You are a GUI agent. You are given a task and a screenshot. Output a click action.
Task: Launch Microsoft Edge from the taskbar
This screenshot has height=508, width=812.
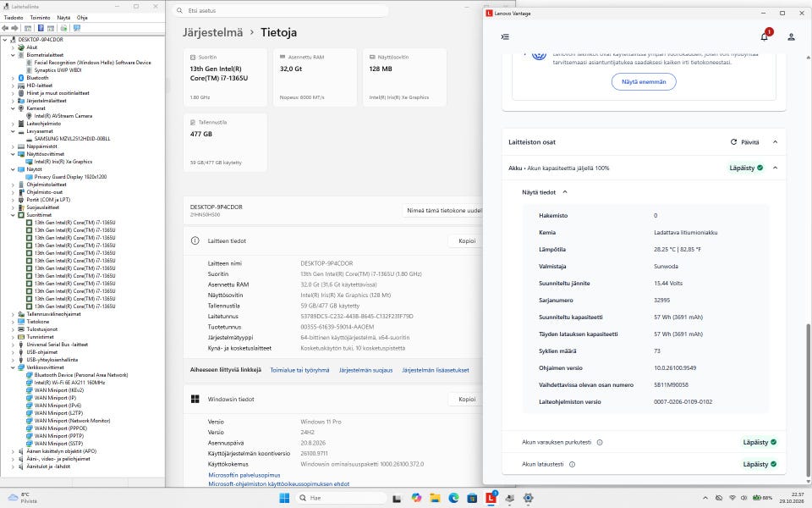point(453,498)
